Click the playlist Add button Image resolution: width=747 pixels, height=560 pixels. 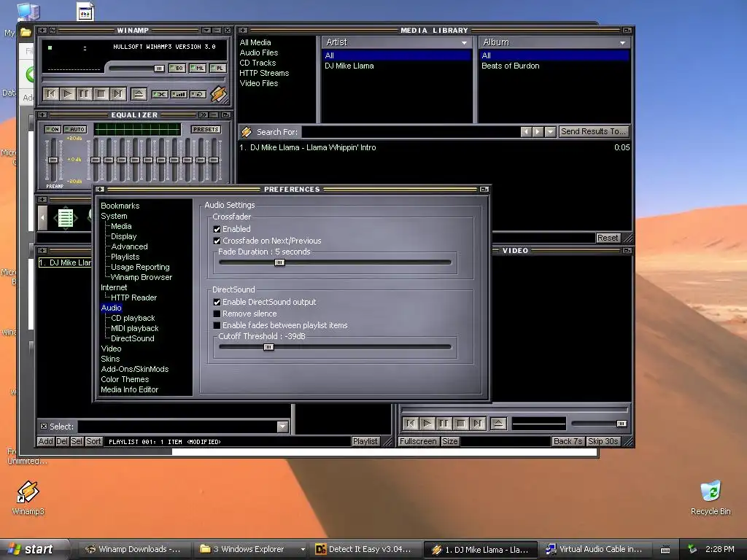pyautogui.click(x=46, y=441)
